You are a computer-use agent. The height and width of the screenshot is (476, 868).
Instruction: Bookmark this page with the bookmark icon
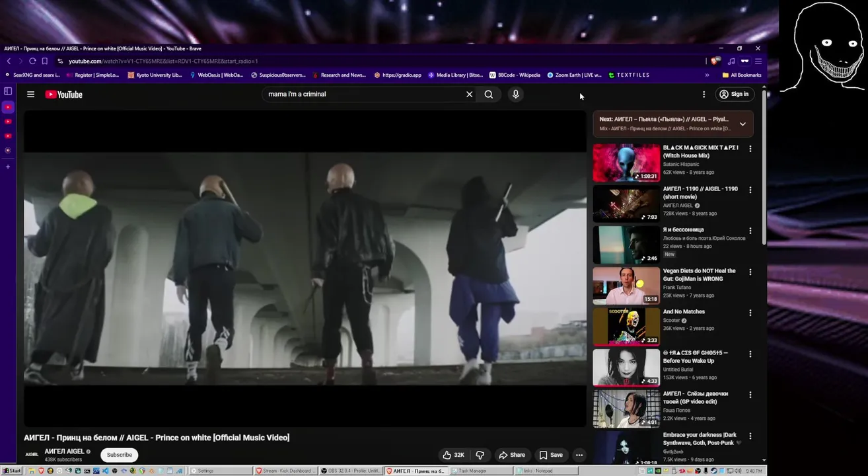[x=44, y=61]
